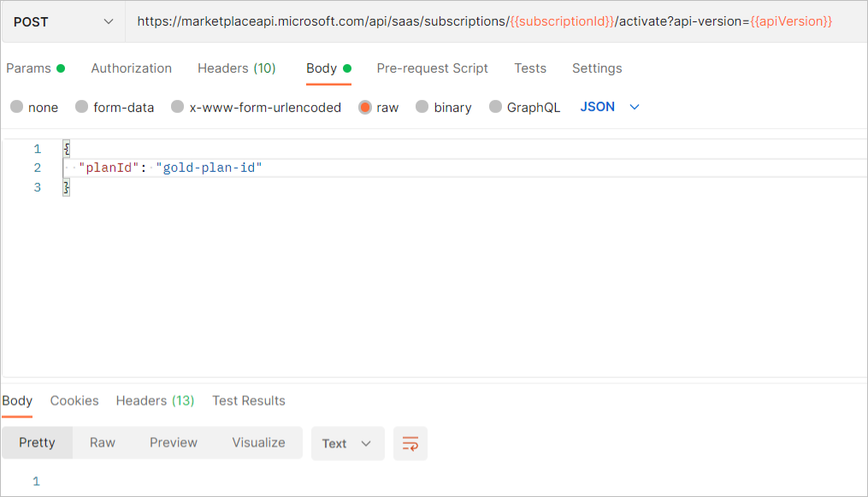Click the "gold-plan-id" value in editor
This screenshot has width=868, height=497.
click(209, 168)
